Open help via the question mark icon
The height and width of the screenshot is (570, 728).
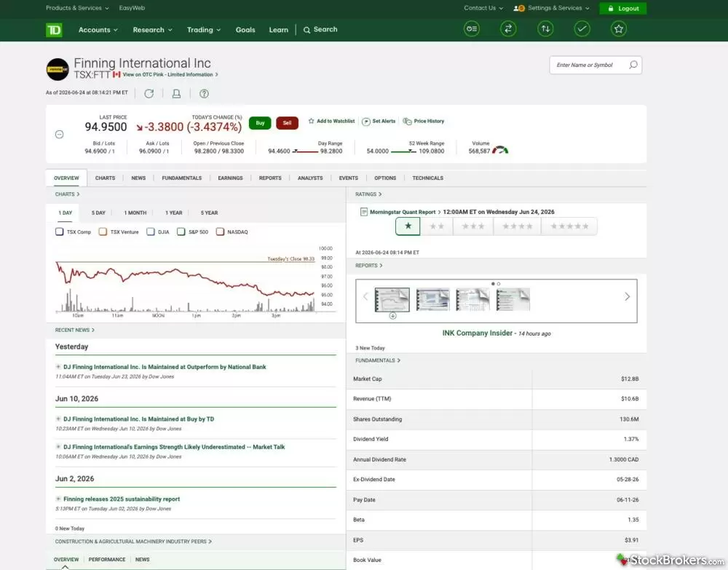pyautogui.click(x=204, y=94)
